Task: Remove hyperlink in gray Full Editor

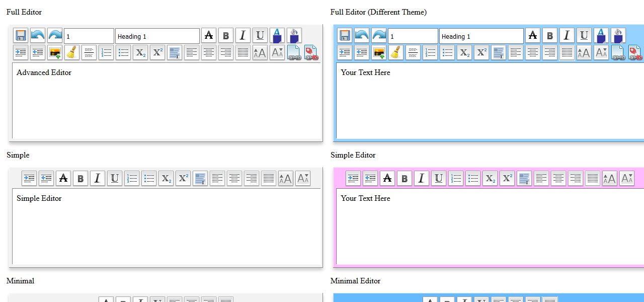Action: [x=311, y=52]
